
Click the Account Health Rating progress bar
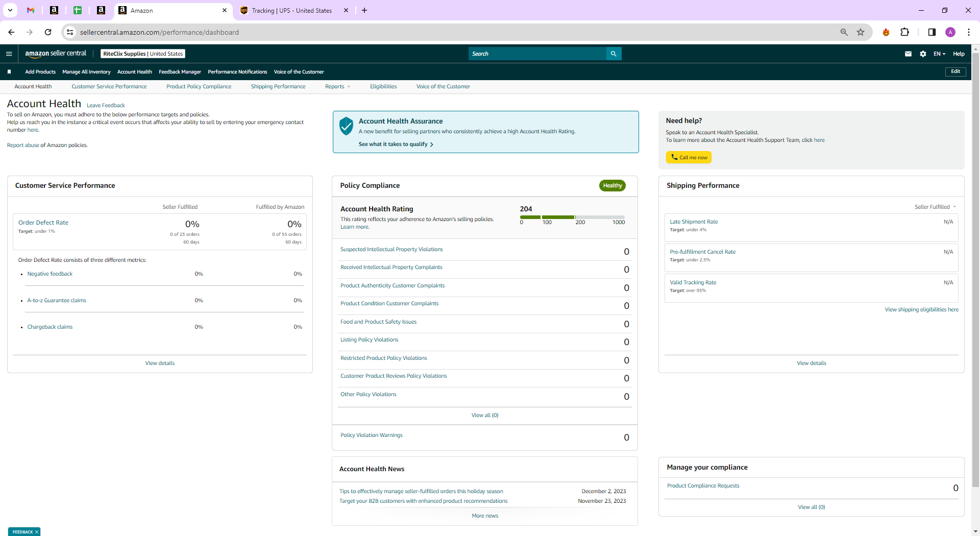(572, 217)
